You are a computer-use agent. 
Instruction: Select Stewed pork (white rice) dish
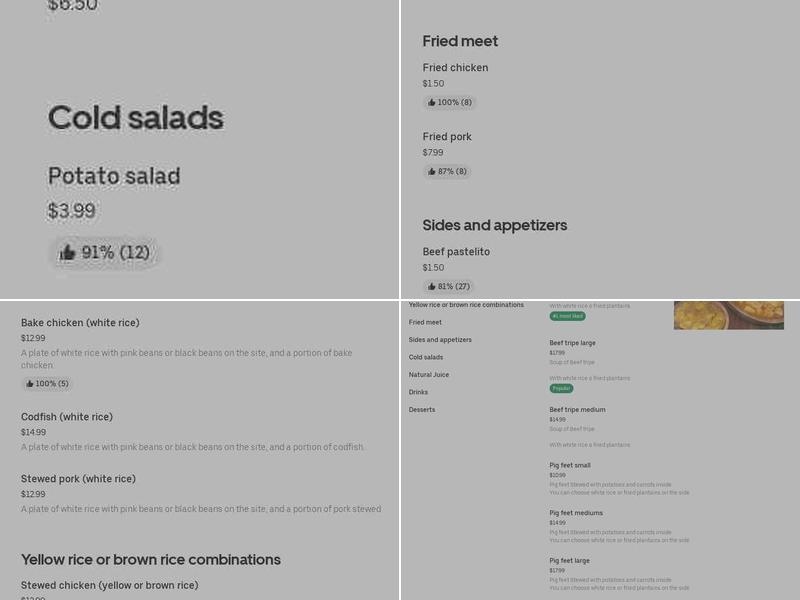tap(78, 479)
